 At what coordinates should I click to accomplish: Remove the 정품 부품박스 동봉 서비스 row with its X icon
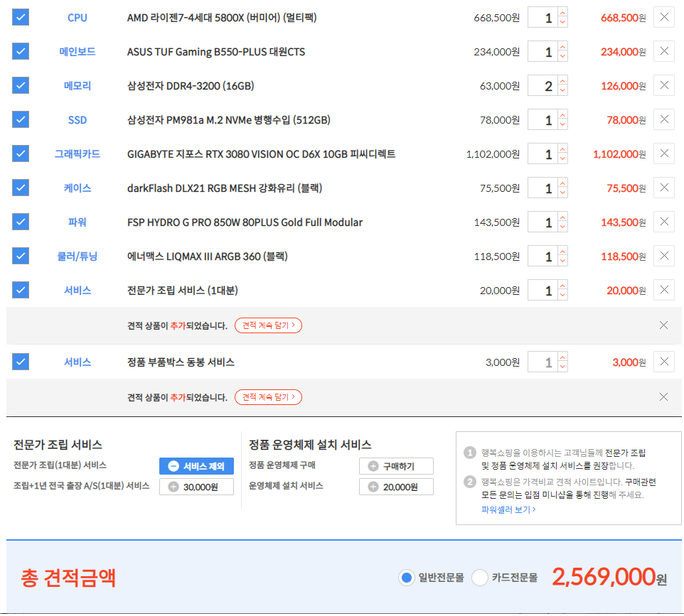[x=664, y=362]
